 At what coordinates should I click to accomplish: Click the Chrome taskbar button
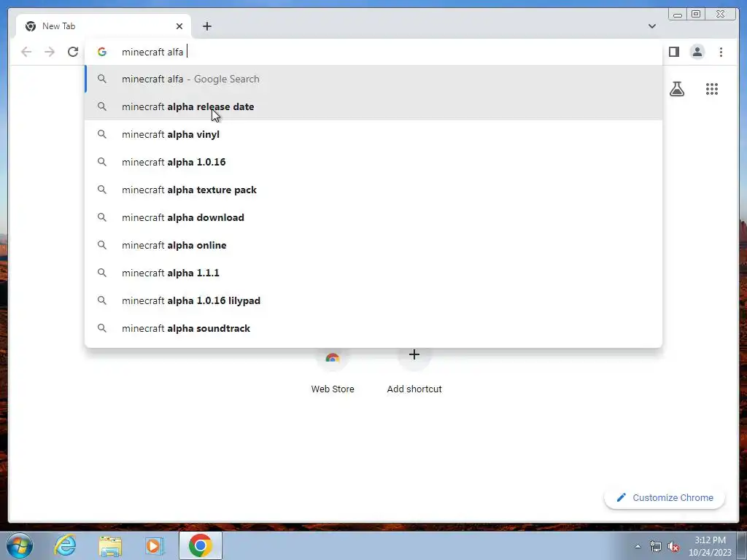pos(200,545)
